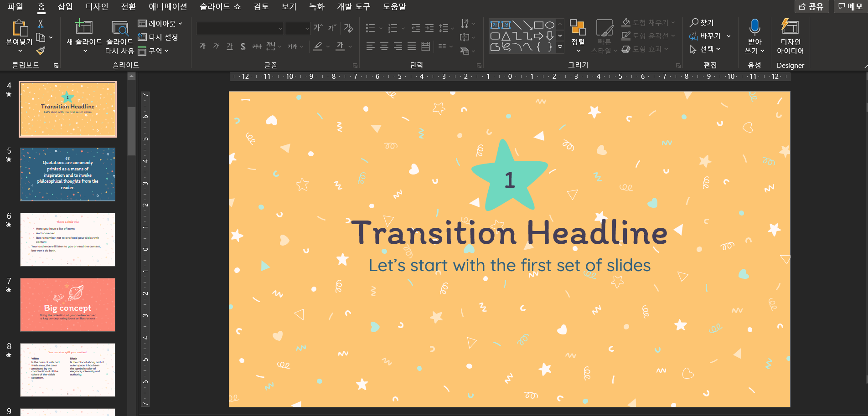Increase list indent level
This screenshot has height=416, width=868.
click(x=429, y=28)
